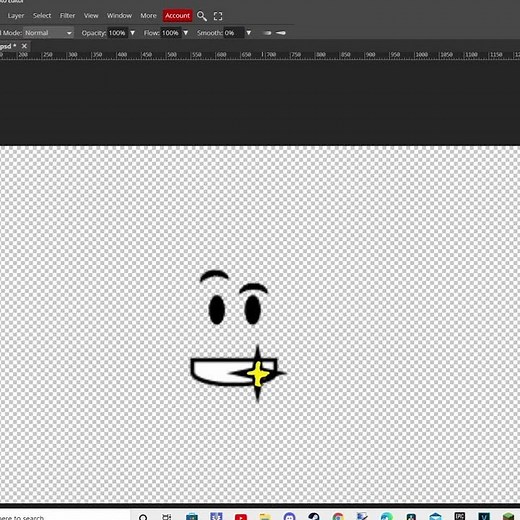Viewport: 520px width, 520px height.
Task: Open the Select menu
Action: 42,16
